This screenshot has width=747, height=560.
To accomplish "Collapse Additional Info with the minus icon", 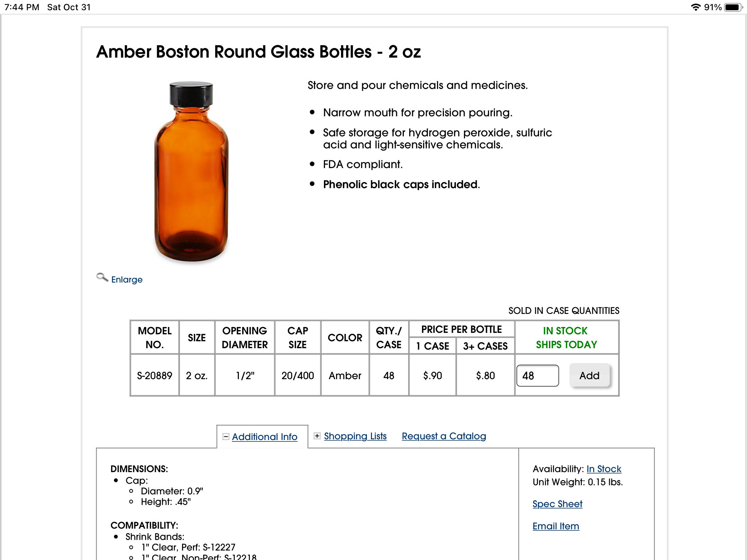I will [226, 436].
